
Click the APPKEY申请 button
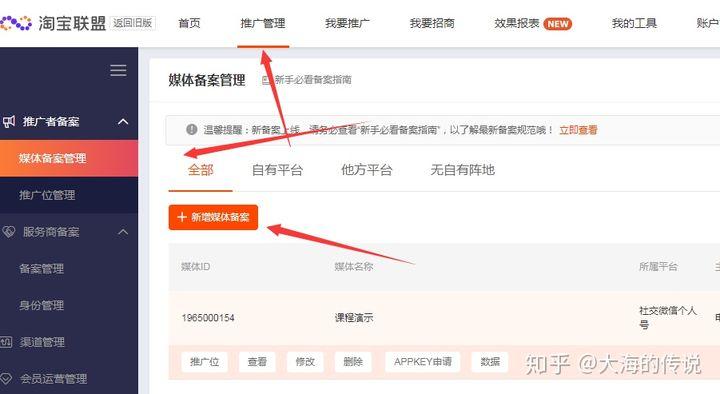pyautogui.click(x=422, y=362)
